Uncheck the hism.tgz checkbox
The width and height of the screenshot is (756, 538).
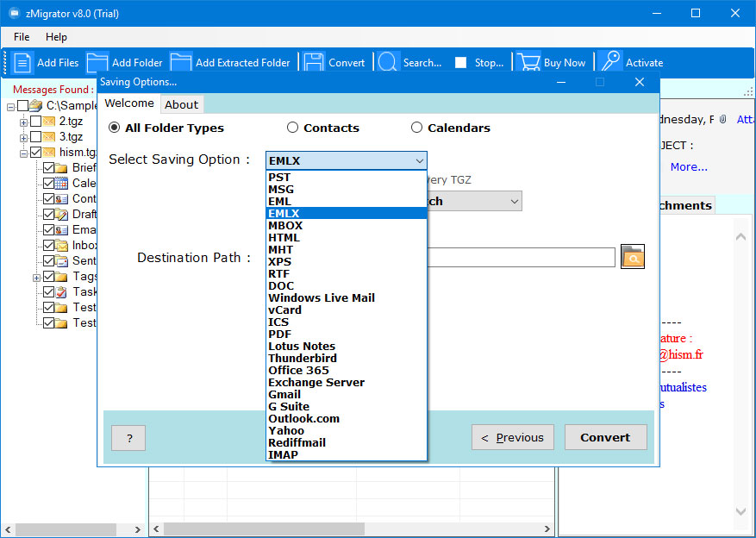coord(35,153)
